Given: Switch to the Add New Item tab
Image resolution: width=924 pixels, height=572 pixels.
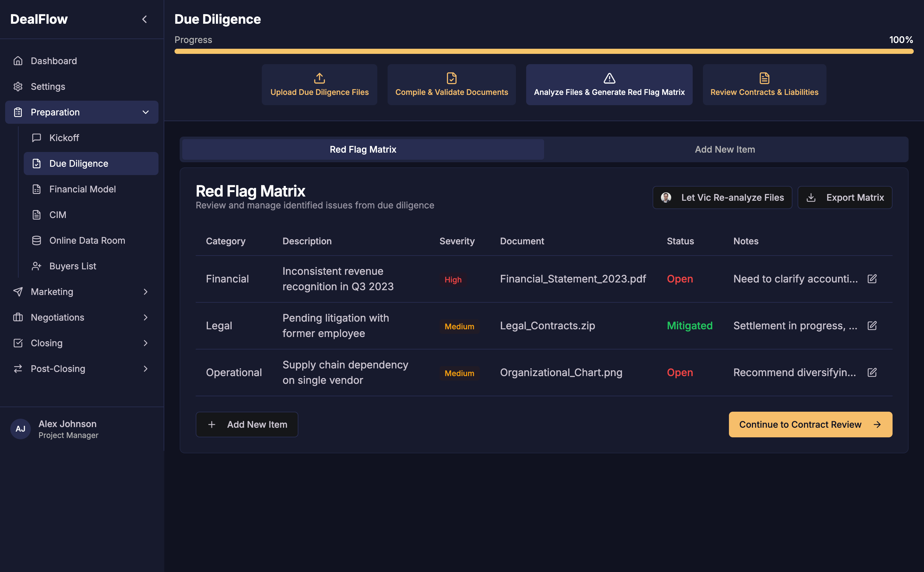Looking at the screenshot, I should [724, 149].
